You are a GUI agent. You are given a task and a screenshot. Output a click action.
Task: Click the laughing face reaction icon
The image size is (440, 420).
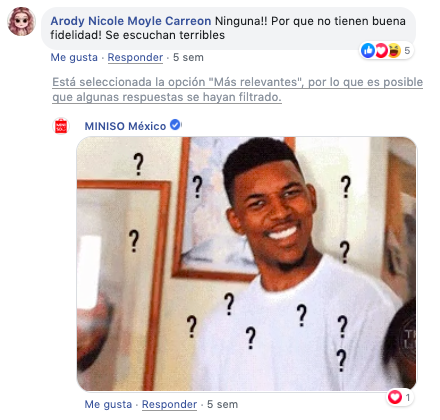[394, 51]
